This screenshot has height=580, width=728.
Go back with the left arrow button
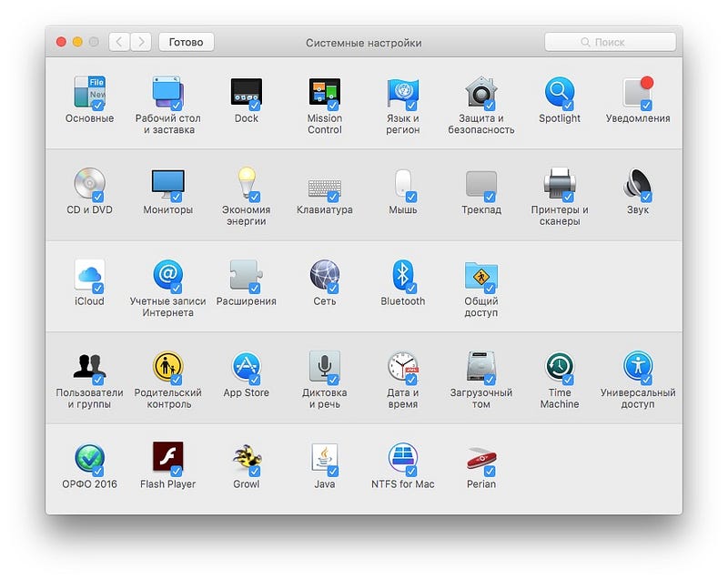point(119,42)
